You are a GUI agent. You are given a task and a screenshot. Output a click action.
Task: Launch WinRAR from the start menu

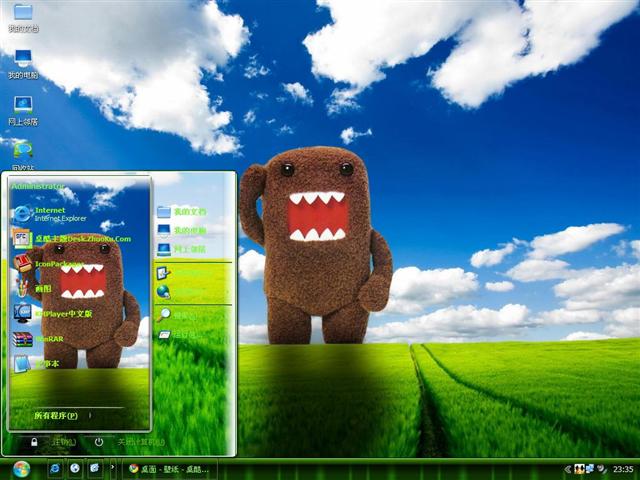click(x=38, y=339)
